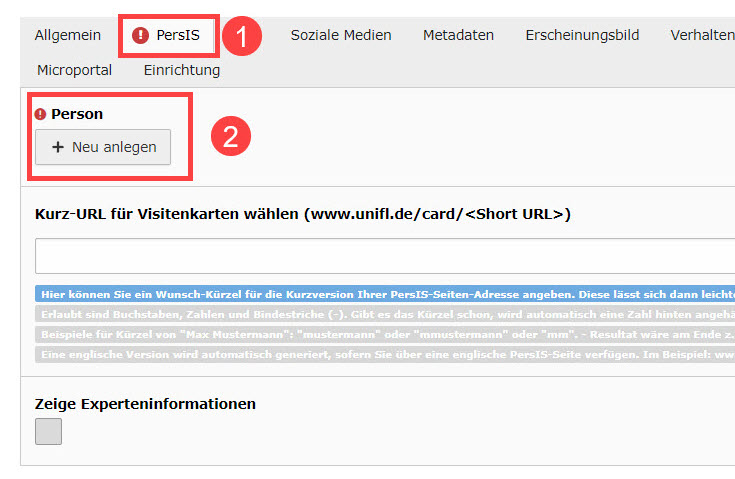Click the red number 2 annotation marker
The image size is (735, 479).
[x=229, y=136]
